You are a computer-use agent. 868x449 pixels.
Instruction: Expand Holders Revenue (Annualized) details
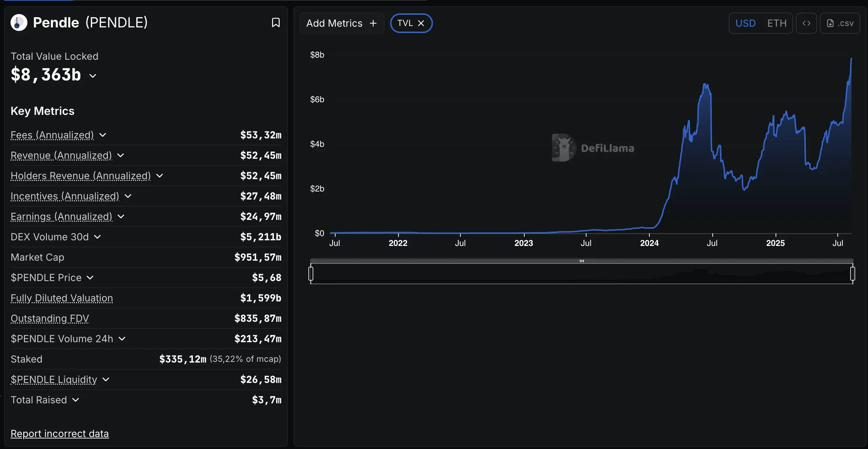click(x=160, y=176)
